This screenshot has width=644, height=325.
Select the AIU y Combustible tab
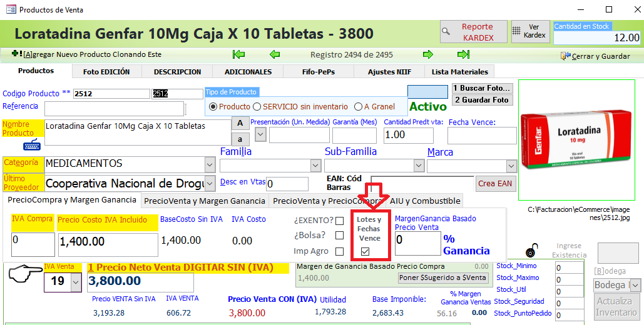coord(425,201)
